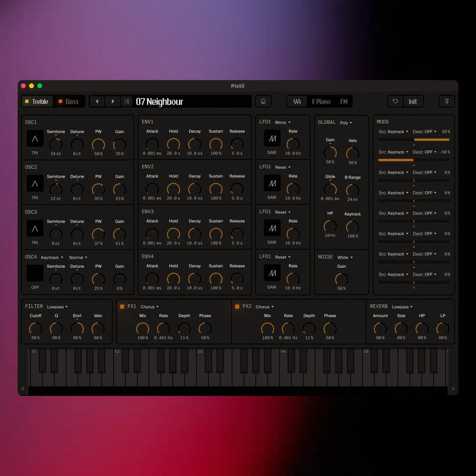Open the Filter Lowpass type dropdown
The height and width of the screenshot is (476, 476).
tap(57, 307)
